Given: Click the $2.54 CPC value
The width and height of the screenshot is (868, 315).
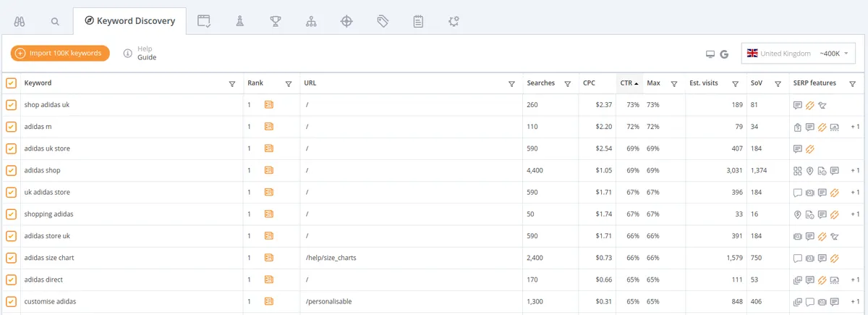Looking at the screenshot, I should [604, 148].
